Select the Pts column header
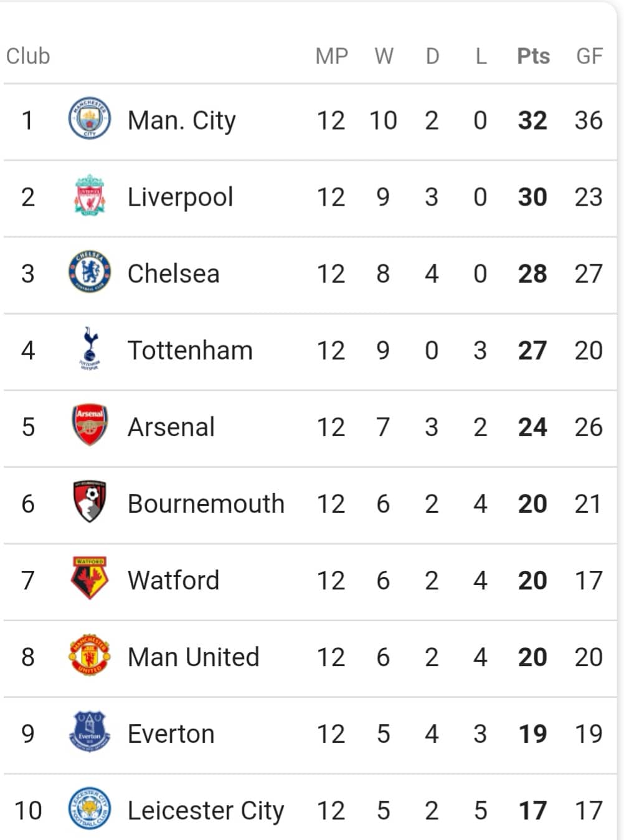624x840 pixels. point(533,56)
